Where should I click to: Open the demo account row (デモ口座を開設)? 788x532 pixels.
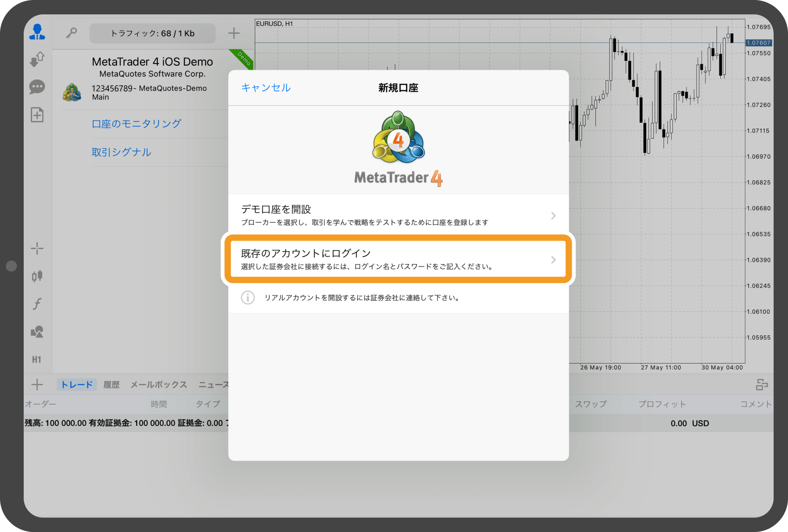pyautogui.click(x=398, y=216)
